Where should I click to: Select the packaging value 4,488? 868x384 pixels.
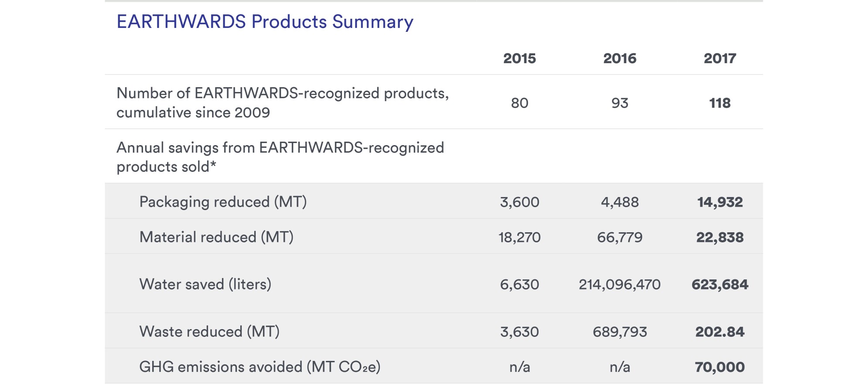point(620,202)
